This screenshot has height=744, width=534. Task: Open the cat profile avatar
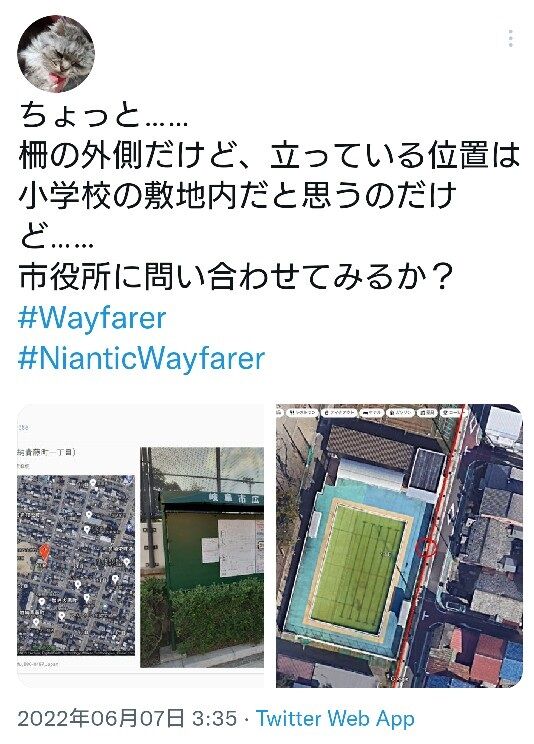[x=56, y=54]
